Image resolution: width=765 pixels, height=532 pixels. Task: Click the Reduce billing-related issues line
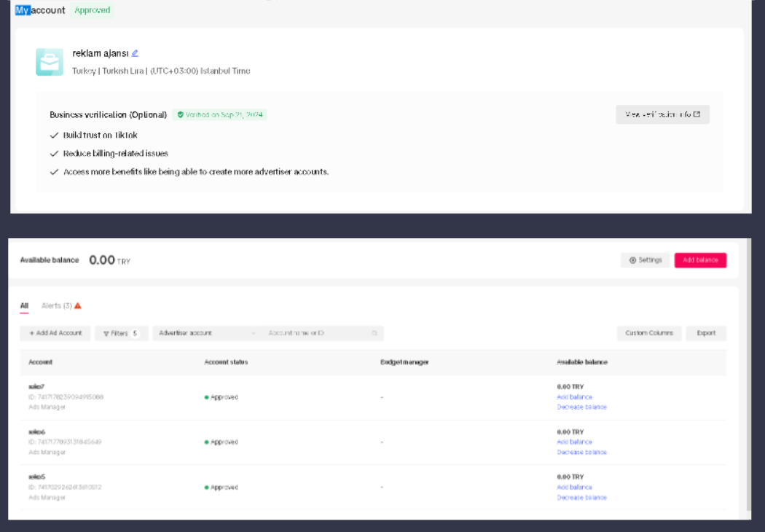click(x=116, y=153)
